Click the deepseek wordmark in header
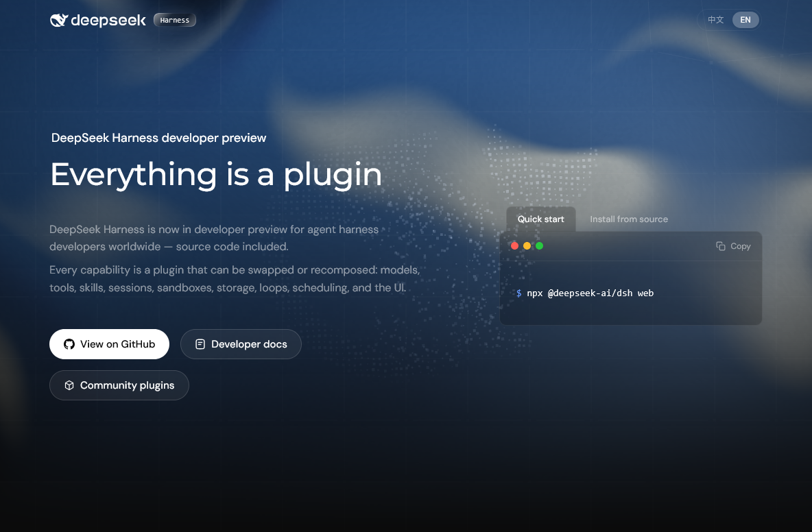Screen dimensions: 812x532 (x=108, y=20)
